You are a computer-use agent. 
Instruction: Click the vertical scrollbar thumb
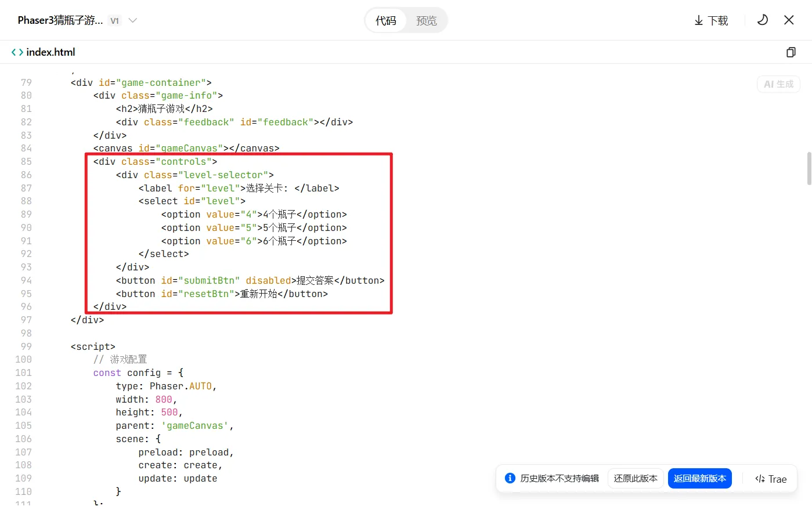coord(809,168)
